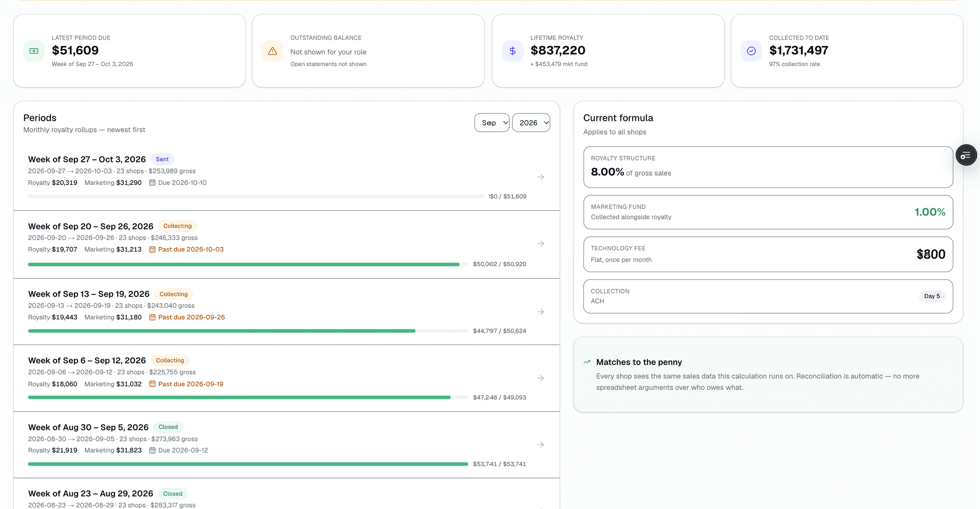The width and height of the screenshot is (980, 509).
Task: Click the $51,609 latest period due amount
Action: pyautogui.click(x=75, y=50)
